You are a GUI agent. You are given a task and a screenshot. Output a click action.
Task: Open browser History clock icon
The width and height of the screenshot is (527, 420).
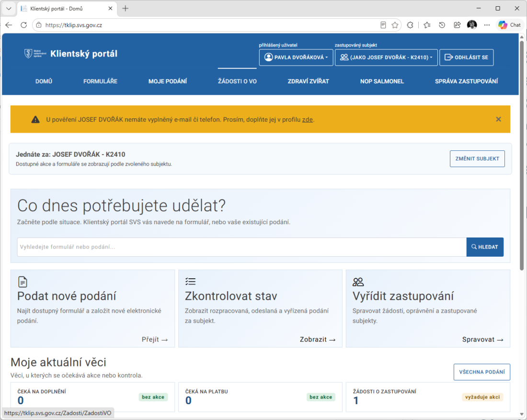(x=442, y=25)
